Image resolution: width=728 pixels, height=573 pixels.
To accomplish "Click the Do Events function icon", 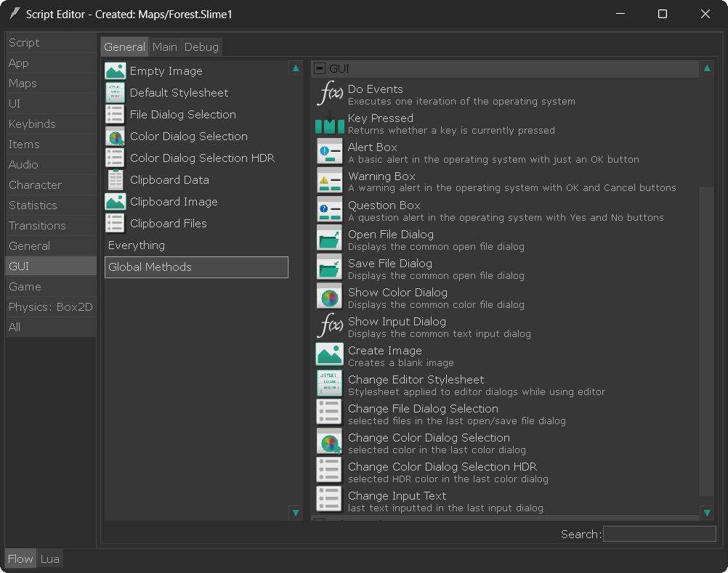I will tap(329, 93).
